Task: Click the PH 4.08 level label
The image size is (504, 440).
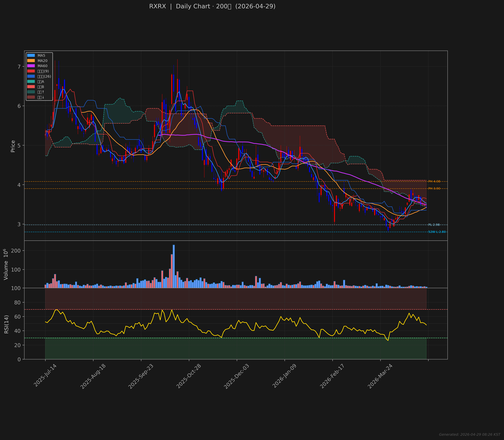Action: [x=434, y=181]
